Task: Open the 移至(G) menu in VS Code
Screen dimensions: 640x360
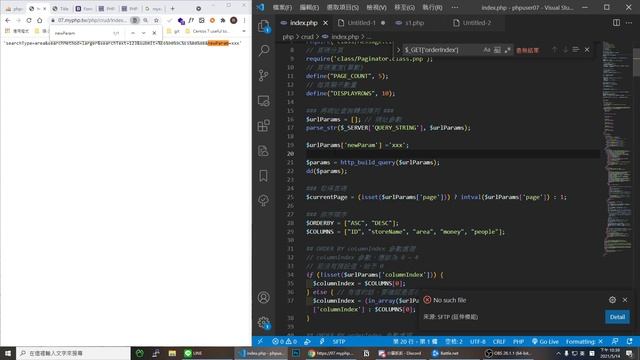Action: coord(404,7)
